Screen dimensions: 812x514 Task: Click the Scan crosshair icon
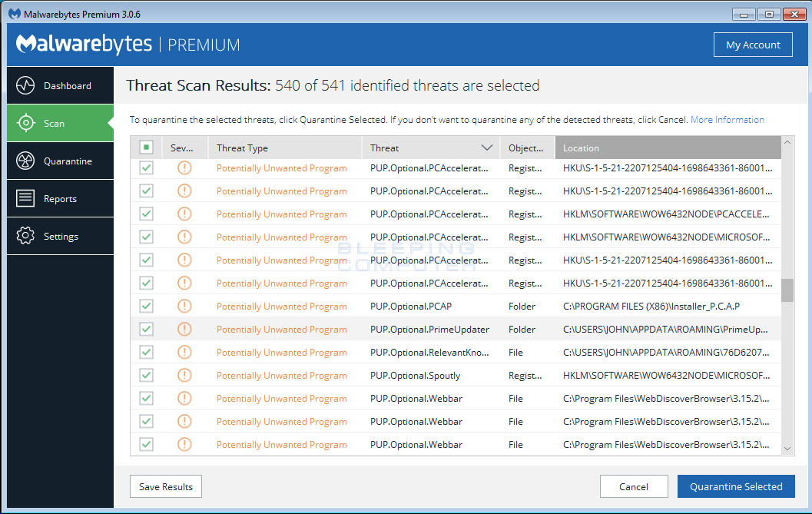tap(25, 123)
